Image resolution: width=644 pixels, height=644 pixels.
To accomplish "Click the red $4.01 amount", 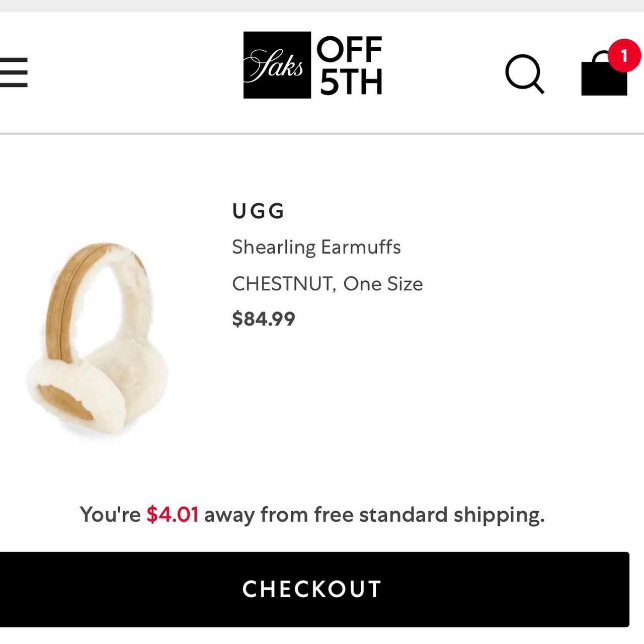I will pos(173,515).
